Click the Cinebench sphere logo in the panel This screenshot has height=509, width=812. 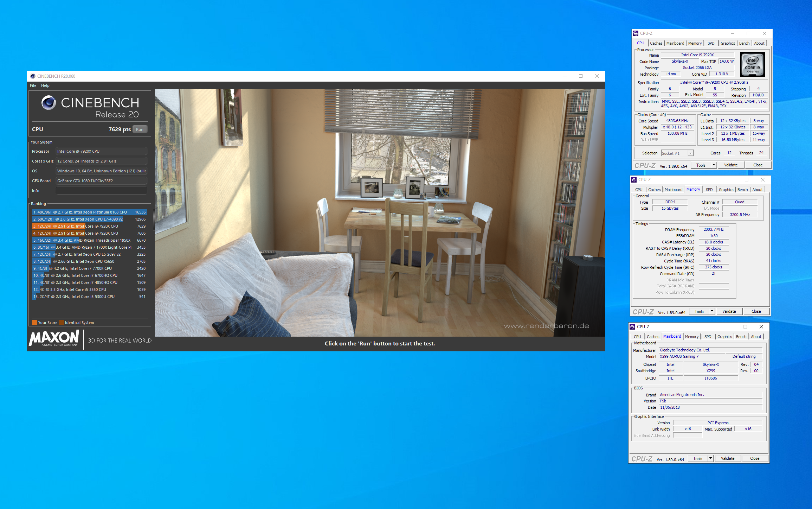pos(49,103)
